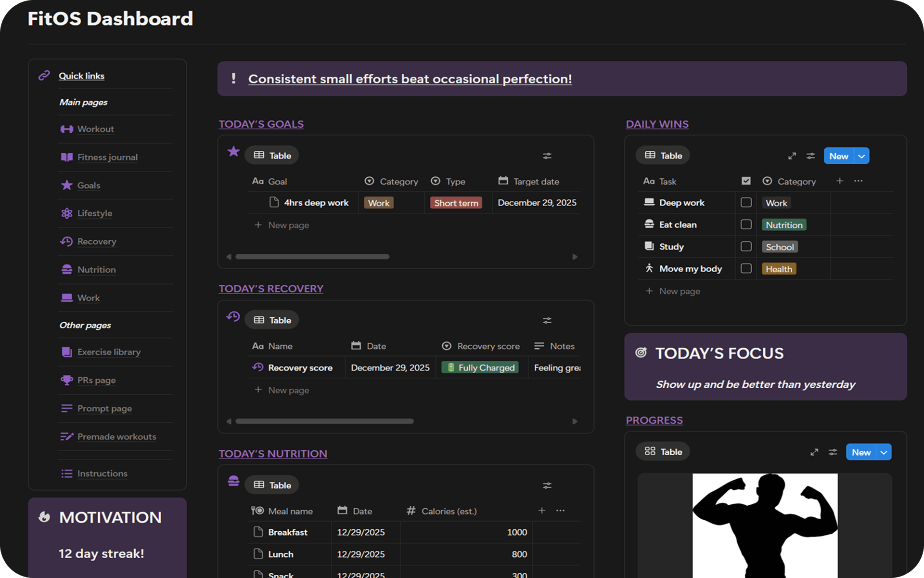
Task: Click the filter settings icon in Today's Recovery
Action: point(547,320)
